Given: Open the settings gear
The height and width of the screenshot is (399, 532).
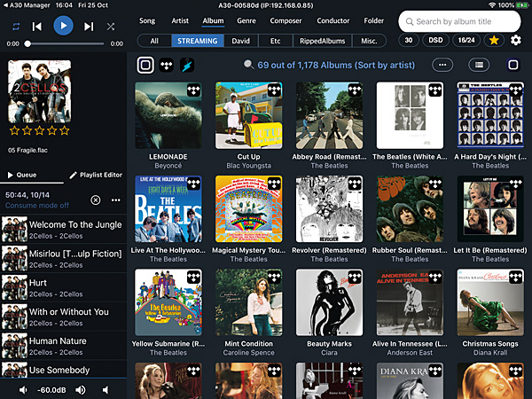Looking at the screenshot, I should pyautogui.click(x=516, y=41).
